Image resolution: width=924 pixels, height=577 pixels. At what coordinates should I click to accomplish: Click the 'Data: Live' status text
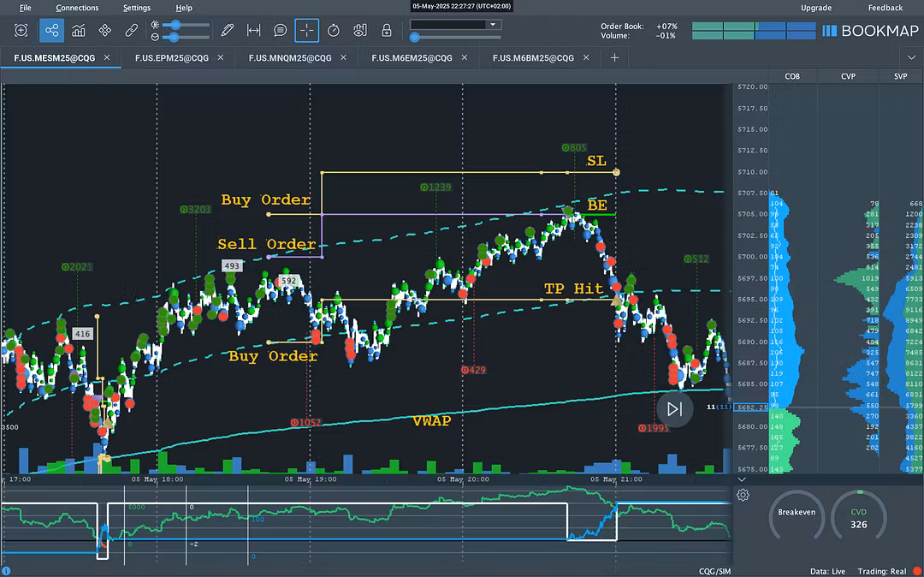[827, 571]
